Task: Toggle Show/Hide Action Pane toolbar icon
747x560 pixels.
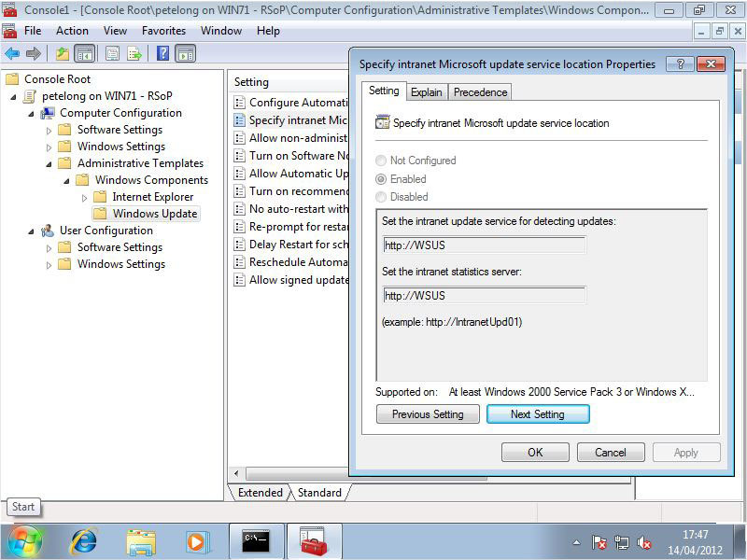Action: point(185,54)
